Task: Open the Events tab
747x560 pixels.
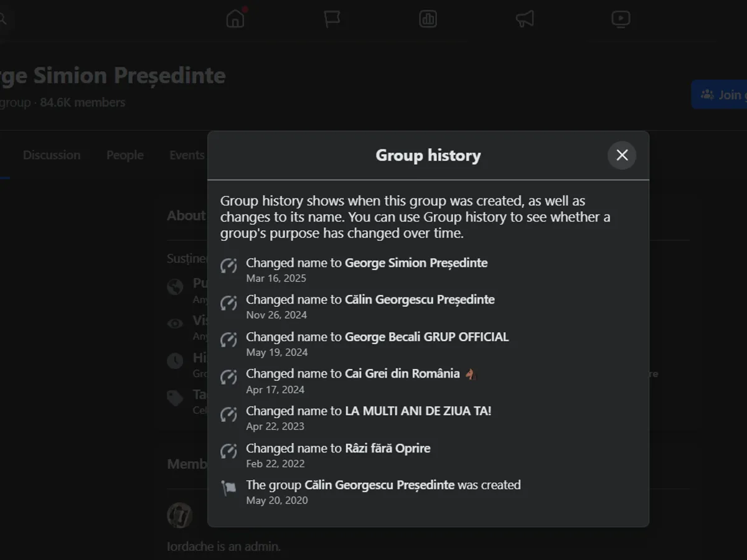Action: 187,155
